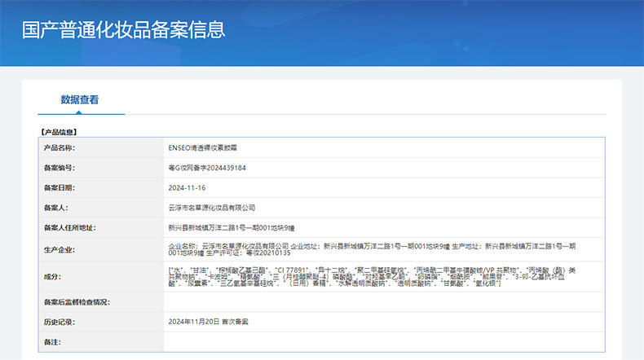Click the 备案人 label cell
This screenshot has width=644, height=360.
(x=101, y=208)
